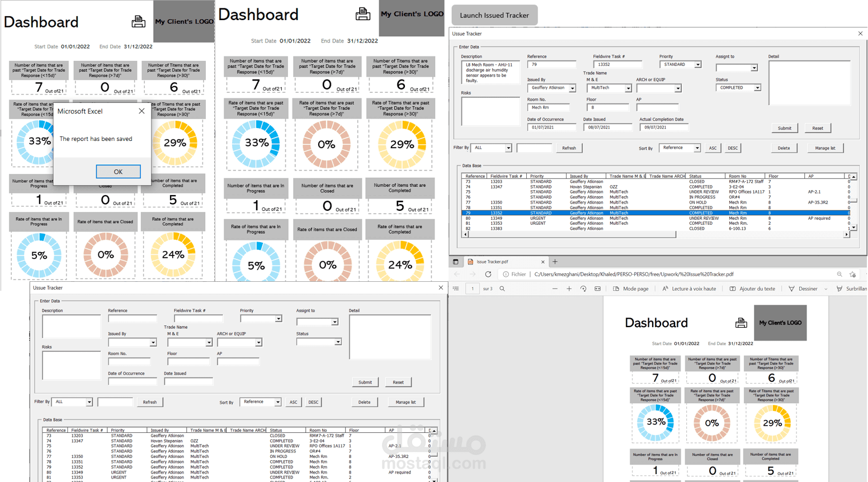Click Manage list in the filled form

825,148
